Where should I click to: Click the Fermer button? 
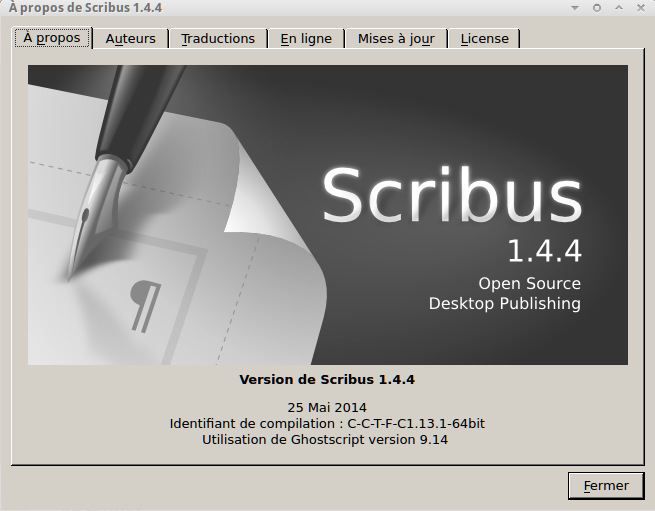606,486
